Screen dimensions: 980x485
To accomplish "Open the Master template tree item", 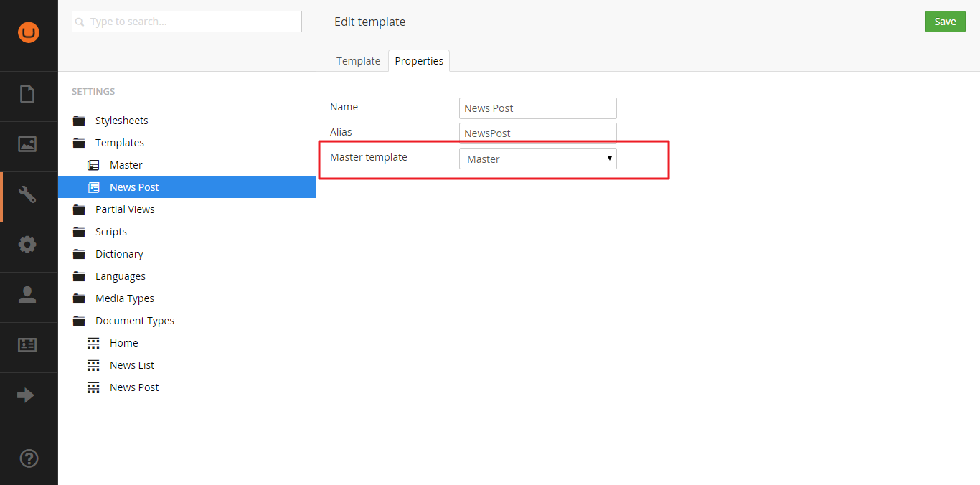I will point(126,165).
